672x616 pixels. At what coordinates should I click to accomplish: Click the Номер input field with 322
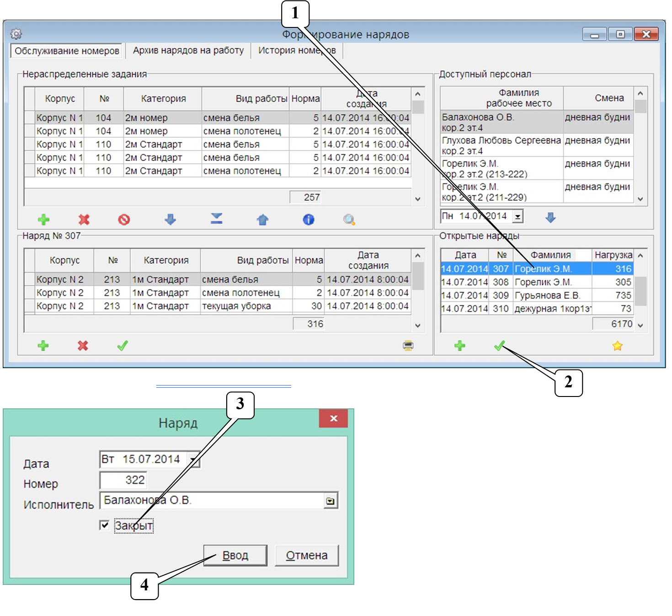(x=123, y=480)
